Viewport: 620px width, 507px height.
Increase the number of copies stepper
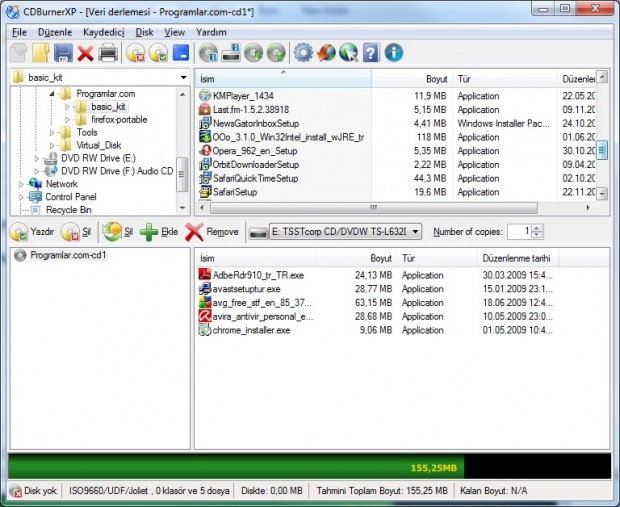pos(537,228)
